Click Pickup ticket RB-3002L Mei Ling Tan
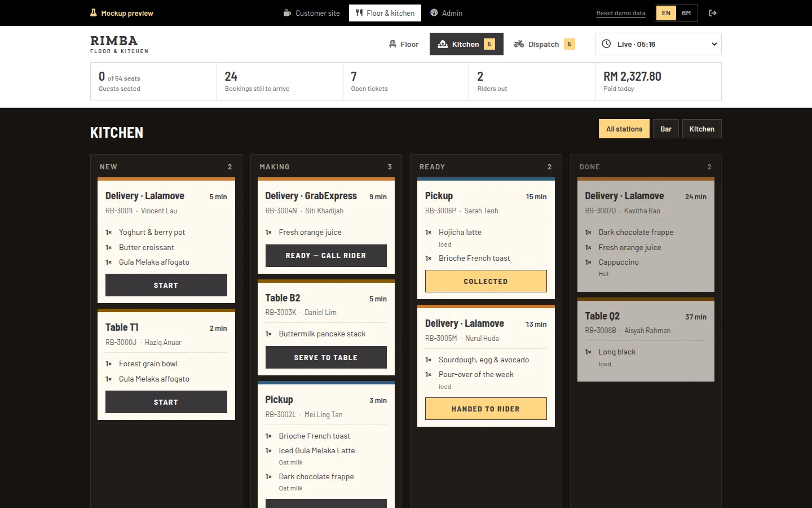812x508 pixels. click(326, 445)
